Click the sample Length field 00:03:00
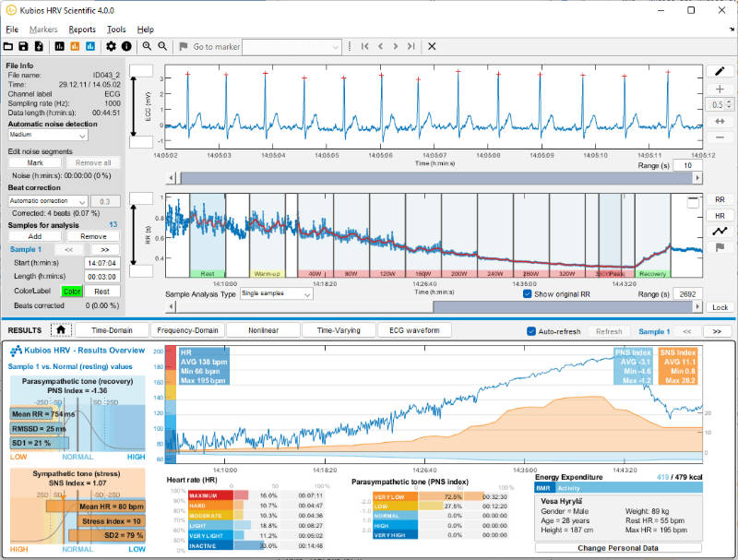The image size is (738, 560). [101, 276]
